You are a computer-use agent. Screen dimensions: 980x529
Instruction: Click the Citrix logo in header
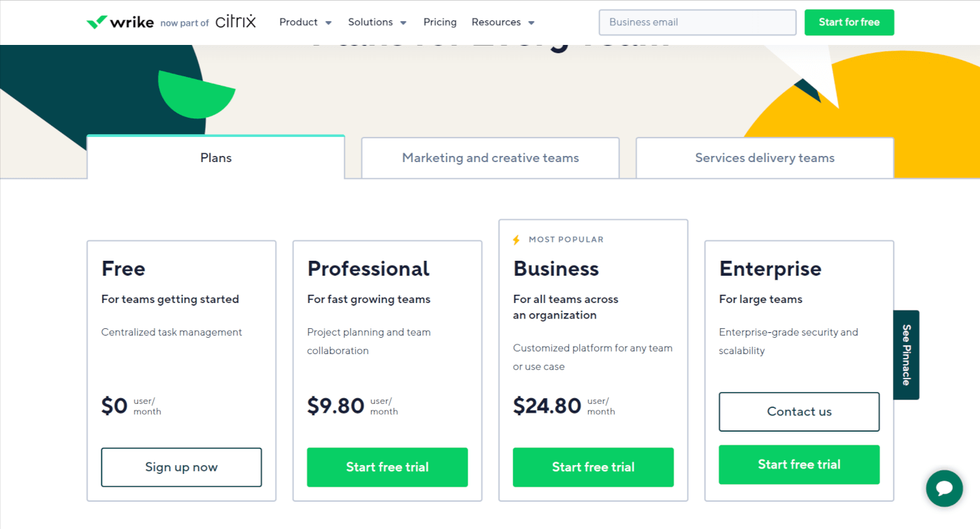coord(235,22)
